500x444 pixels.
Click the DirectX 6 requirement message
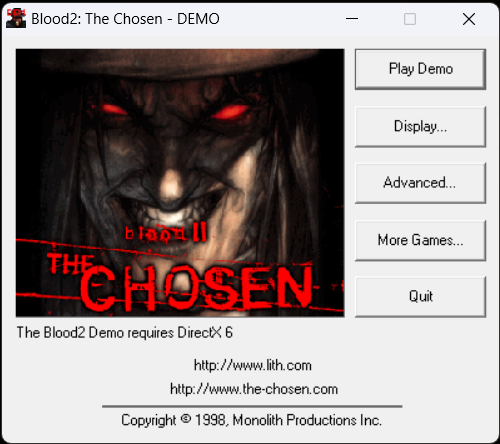[125, 333]
